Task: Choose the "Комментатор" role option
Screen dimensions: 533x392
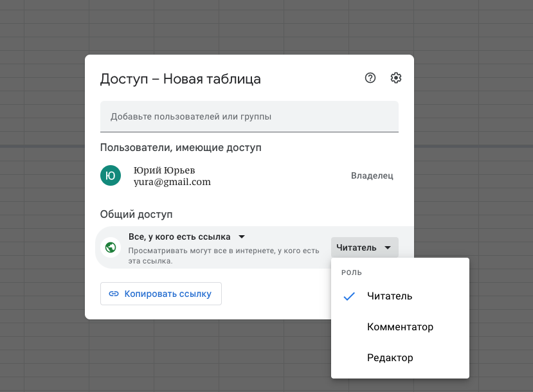Action: [400, 327]
